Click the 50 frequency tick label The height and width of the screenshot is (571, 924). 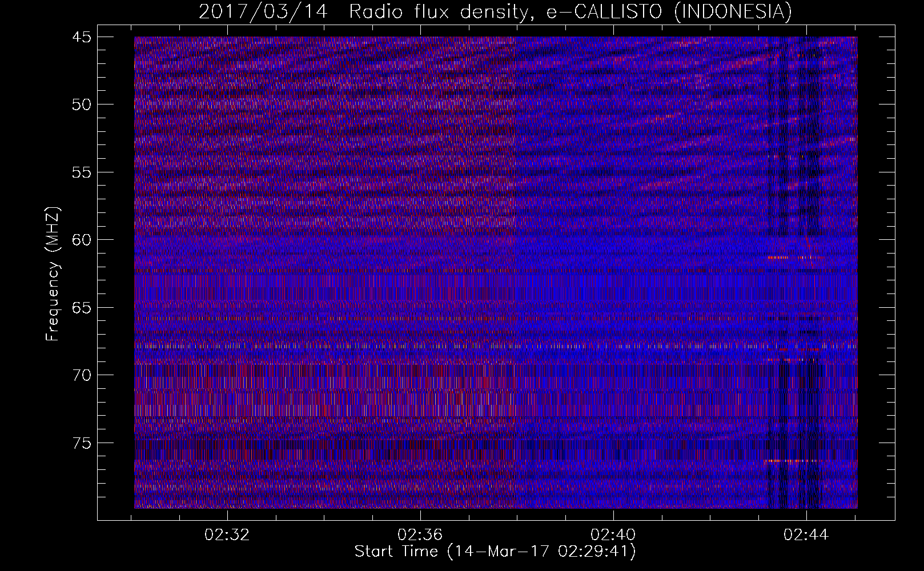[81, 104]
